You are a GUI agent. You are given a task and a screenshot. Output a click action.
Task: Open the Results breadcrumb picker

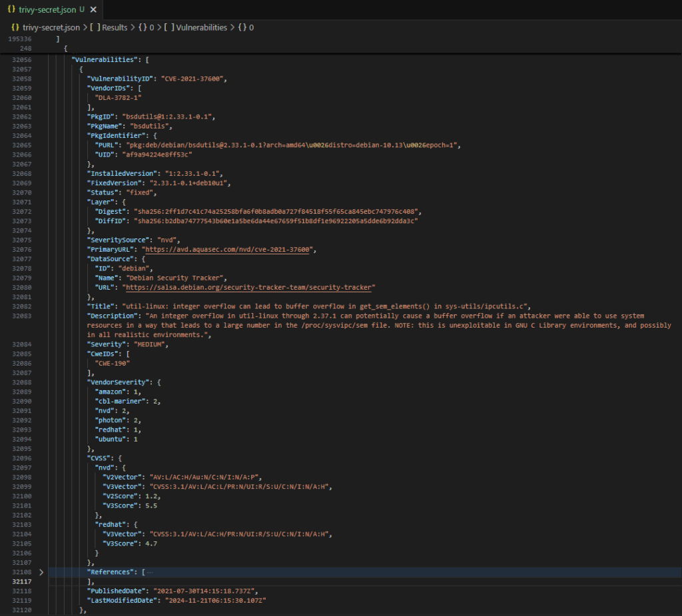(x=115, y=27)
